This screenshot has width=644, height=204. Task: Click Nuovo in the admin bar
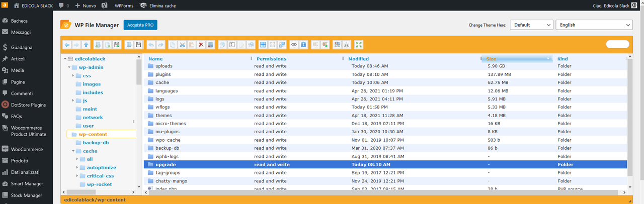tap(85, 6)
